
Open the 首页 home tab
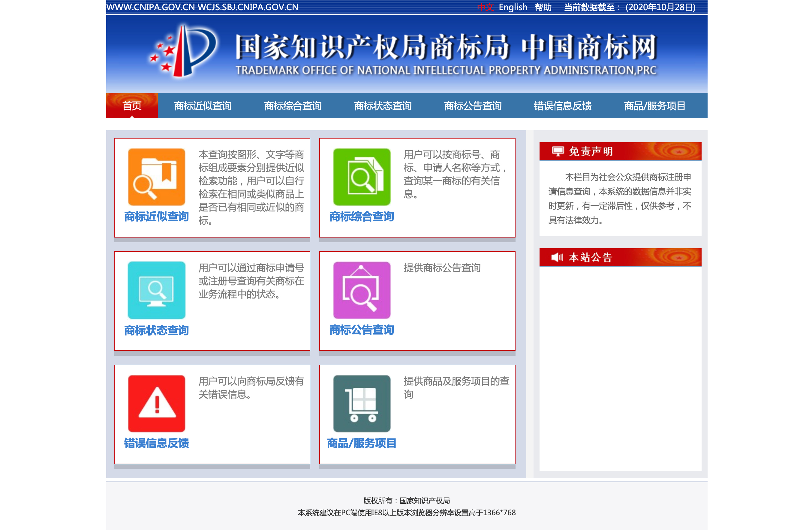pyautogui.click(x=132, y=106)
